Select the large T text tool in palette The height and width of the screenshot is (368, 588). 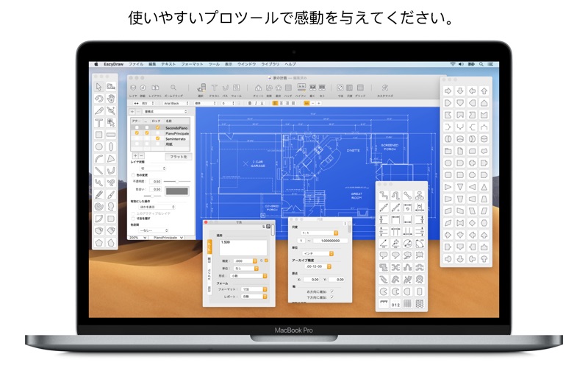pyautogui.click(x=99, y=123)
